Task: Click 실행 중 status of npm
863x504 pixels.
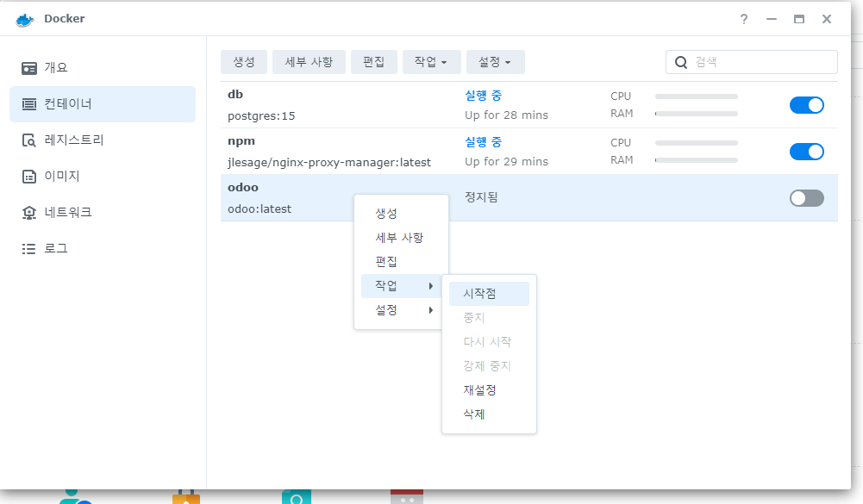Action: pyautogui.click(x=484, y=142)
